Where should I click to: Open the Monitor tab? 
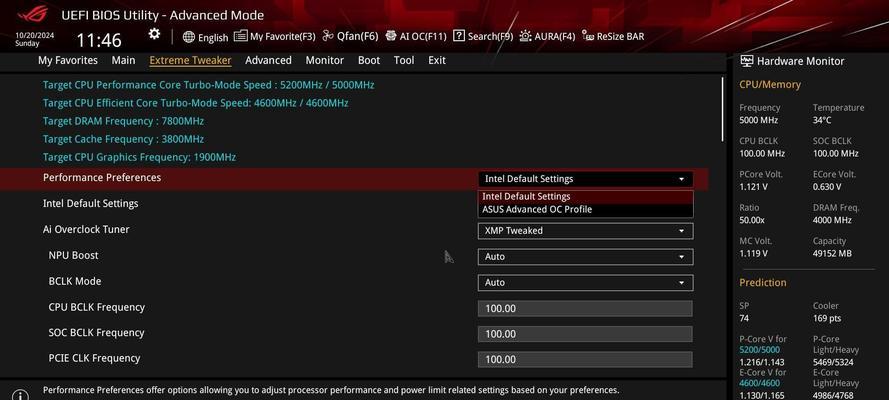324,60
